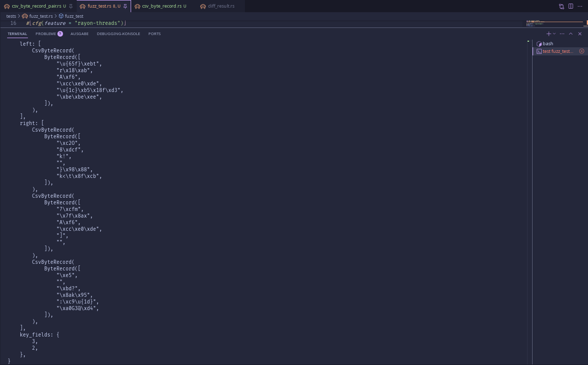Split the editor to the right
This screenshot has width=588, height=365.
pyautogui.click(x=571, y=7)
